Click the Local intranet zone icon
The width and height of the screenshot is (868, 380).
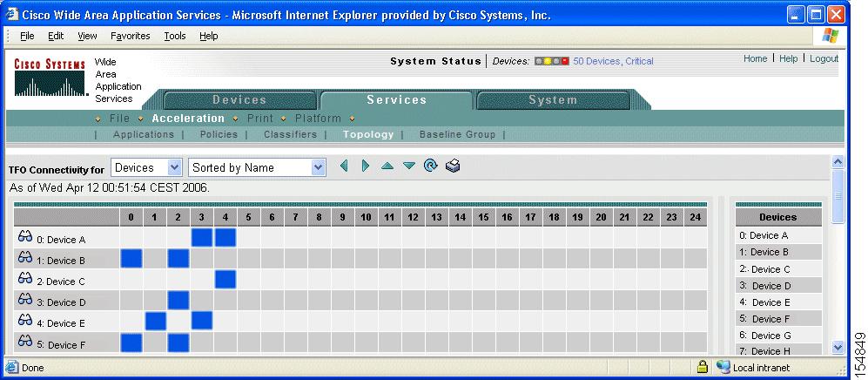tap(723, 367)
